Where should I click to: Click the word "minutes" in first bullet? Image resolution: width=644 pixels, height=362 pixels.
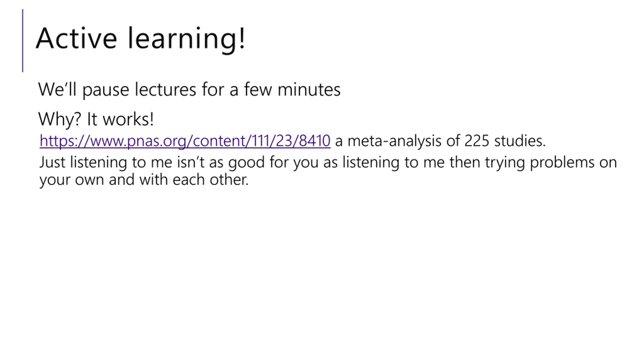[309, 89]
